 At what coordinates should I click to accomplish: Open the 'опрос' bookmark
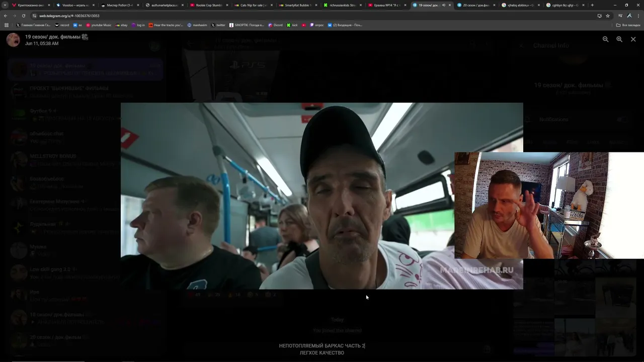point(317,25)
